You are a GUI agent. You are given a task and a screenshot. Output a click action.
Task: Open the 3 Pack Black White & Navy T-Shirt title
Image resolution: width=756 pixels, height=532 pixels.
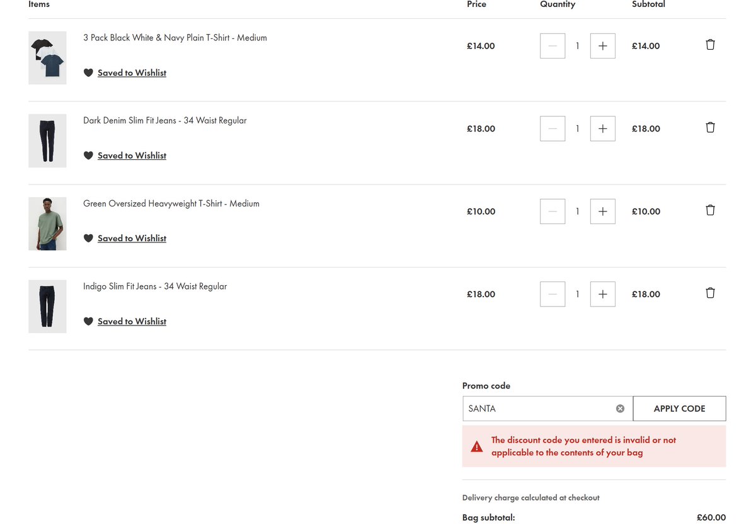pos(175,38)
